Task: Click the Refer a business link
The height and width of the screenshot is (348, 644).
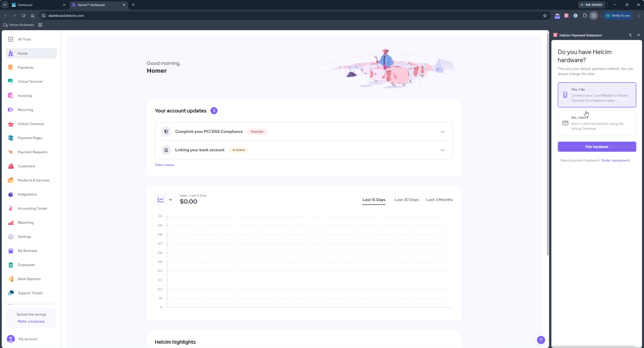Action: click(31, 321)
